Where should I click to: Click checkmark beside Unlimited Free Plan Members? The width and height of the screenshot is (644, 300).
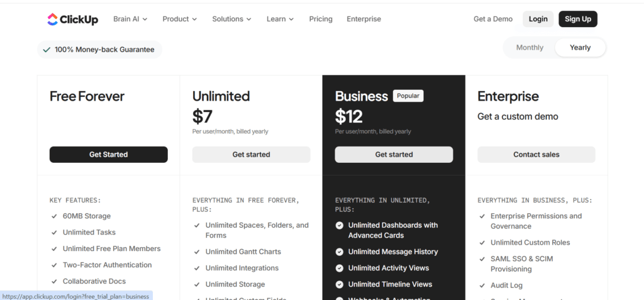point(54,249)
